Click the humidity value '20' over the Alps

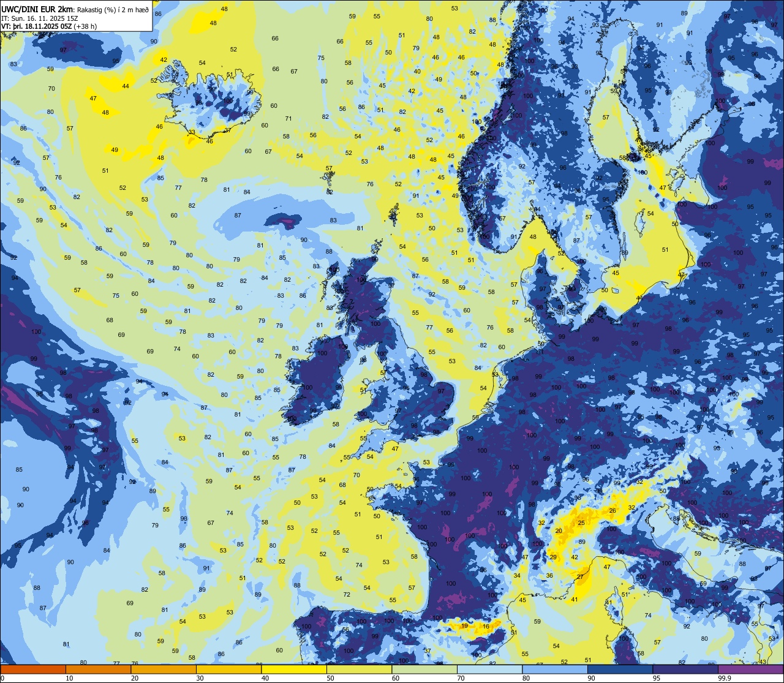(559, 530)
